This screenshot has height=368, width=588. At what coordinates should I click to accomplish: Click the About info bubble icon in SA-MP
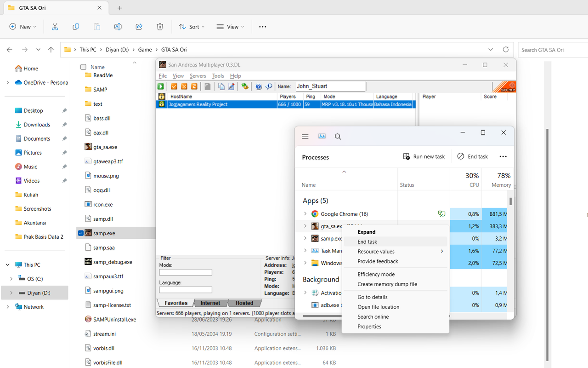coord(269,86)
